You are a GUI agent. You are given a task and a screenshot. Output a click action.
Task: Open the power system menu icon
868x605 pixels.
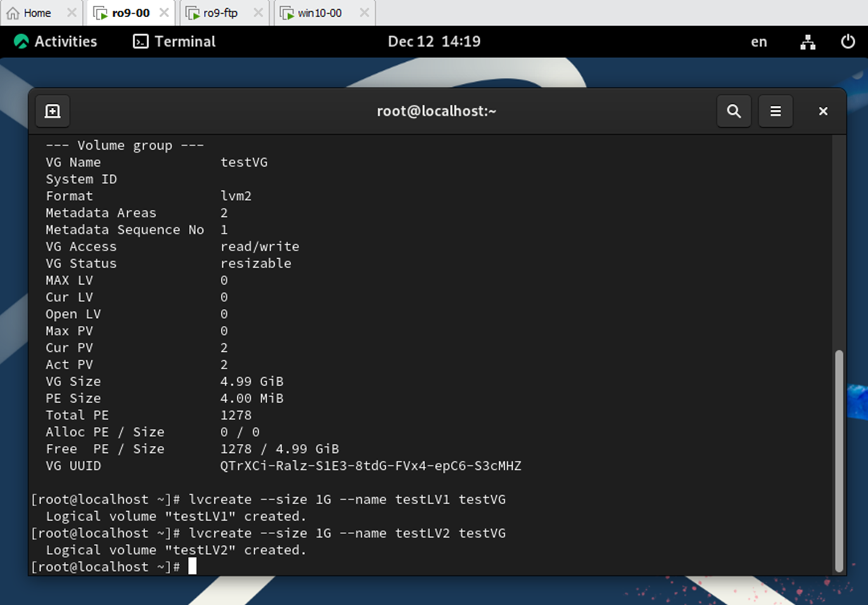coord(848,41)
